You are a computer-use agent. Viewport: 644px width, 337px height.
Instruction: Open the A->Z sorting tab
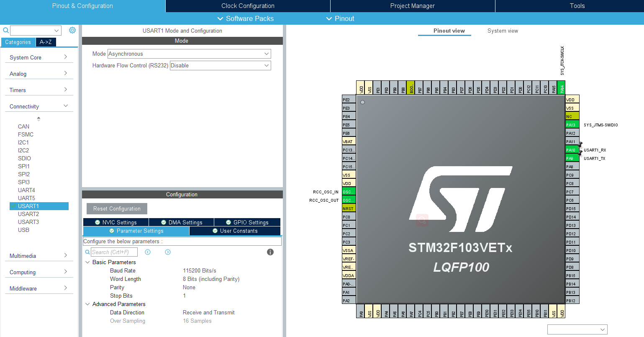pos(46,42)
